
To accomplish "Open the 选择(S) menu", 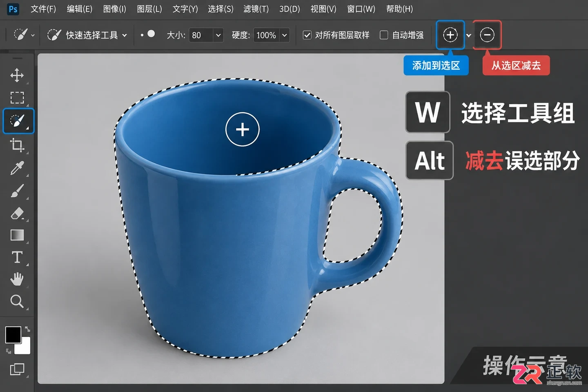I will 220,9.
